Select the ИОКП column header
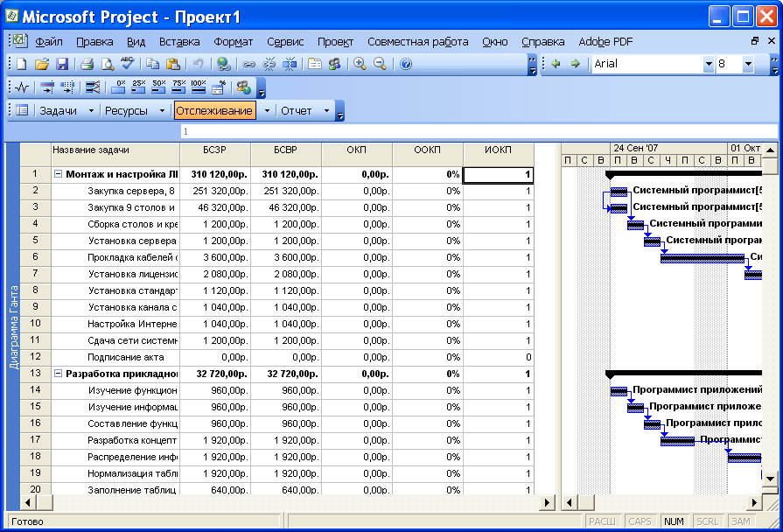 tap(499, 154)
